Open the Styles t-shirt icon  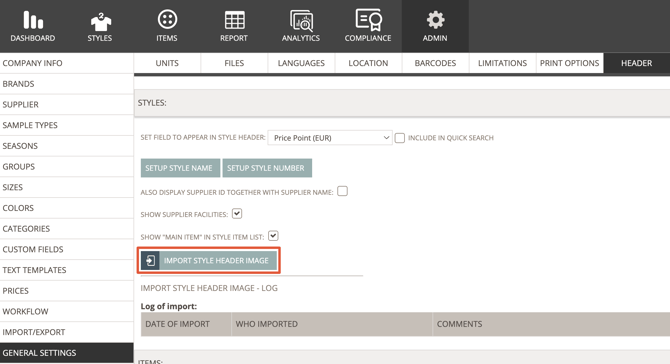pyautogui.click(x=100, y=21)
